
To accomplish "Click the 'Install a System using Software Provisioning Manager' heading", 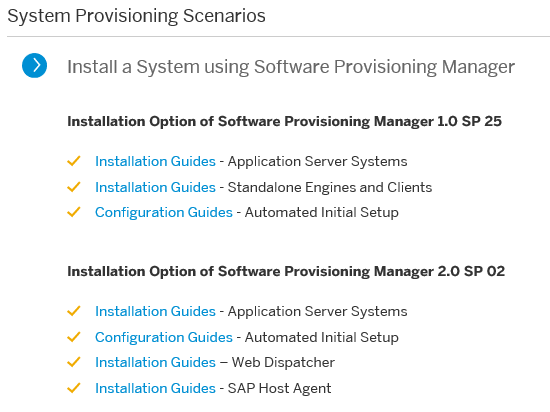I will [x=291, y=67].
